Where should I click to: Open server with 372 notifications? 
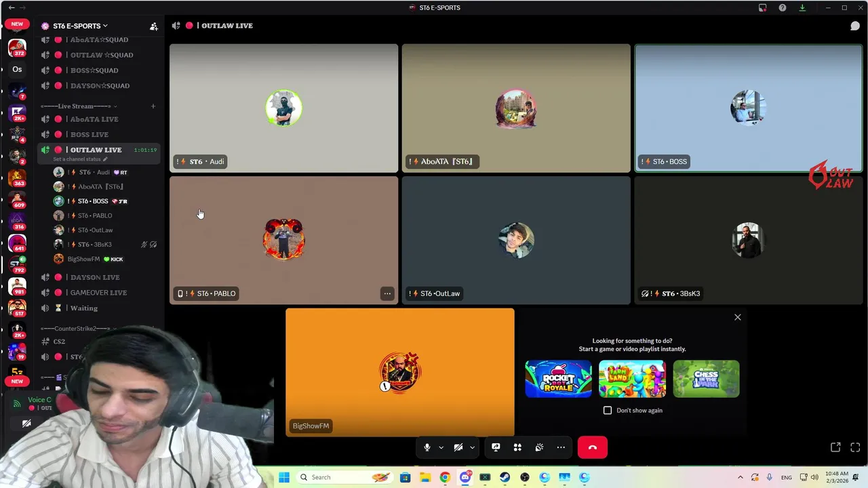point(17,48)
